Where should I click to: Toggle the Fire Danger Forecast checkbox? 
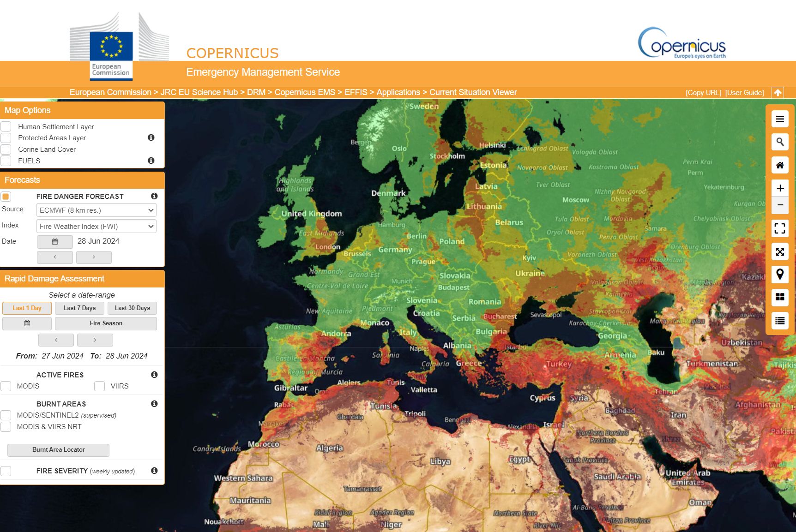tap(6, 197)
